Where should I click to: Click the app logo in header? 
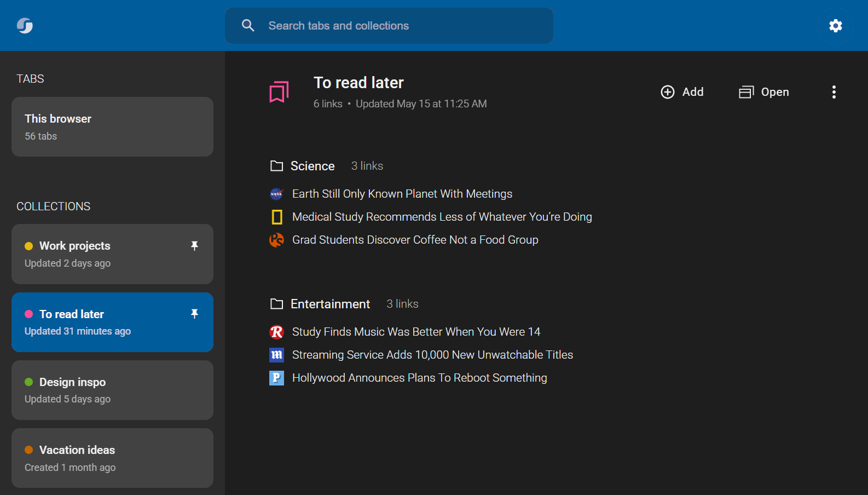[25, 26]
